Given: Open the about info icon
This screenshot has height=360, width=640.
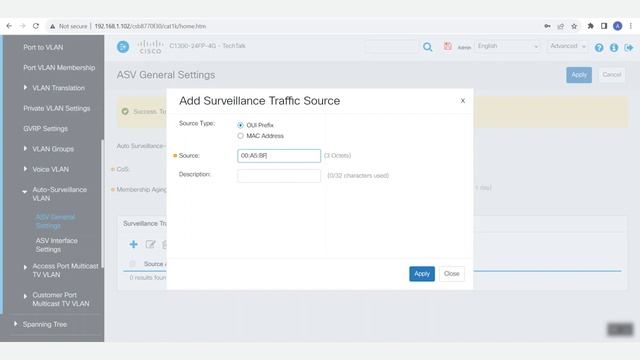Looking at the screenshot, I should [x=613, y=47].
